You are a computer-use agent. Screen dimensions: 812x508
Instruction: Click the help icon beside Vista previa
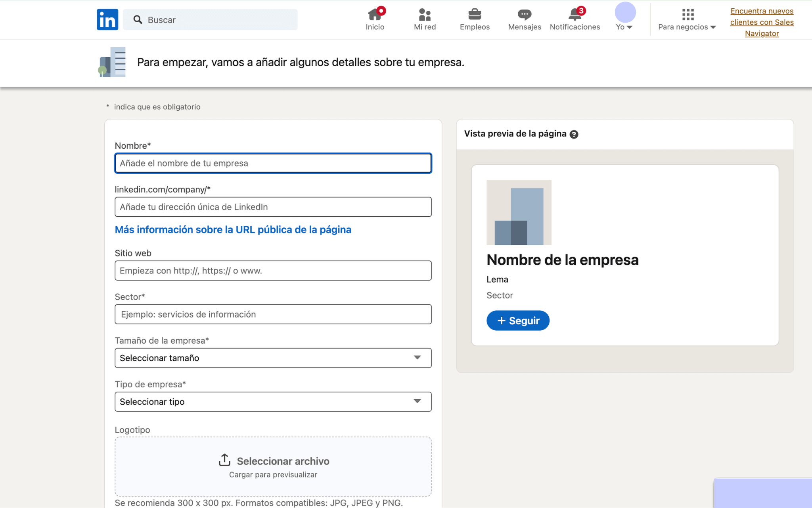574,134
